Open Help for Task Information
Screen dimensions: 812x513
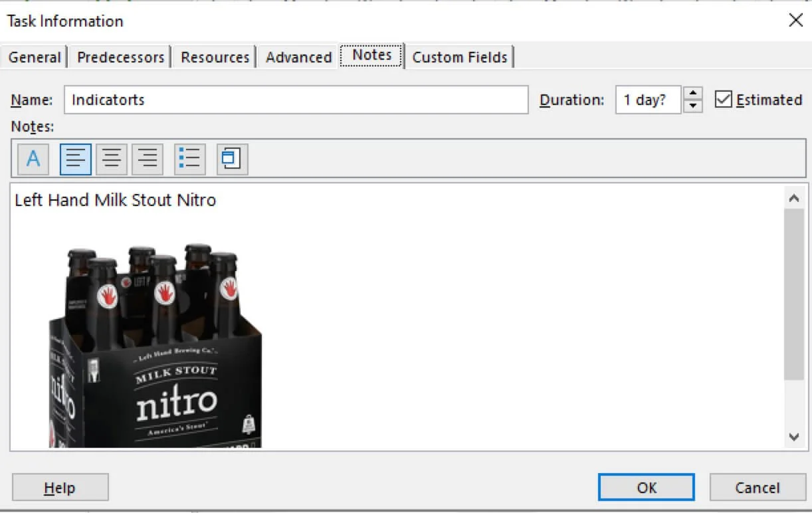[x=60, y=488]
